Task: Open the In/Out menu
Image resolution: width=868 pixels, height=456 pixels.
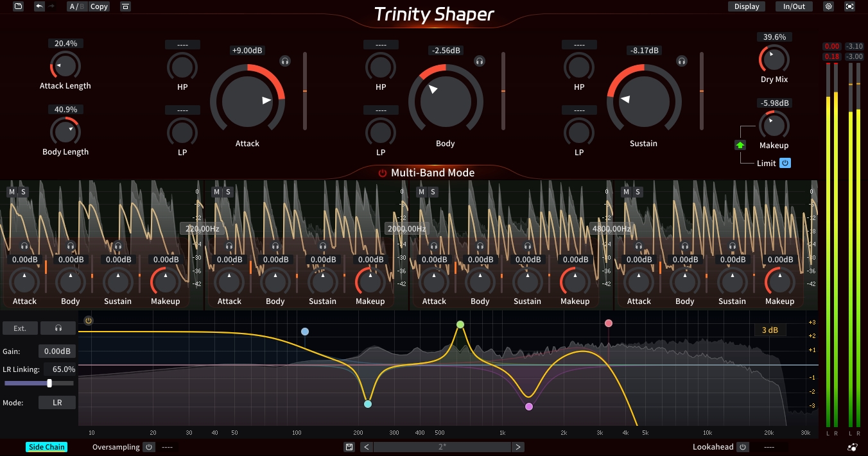Action: (794, 6)
